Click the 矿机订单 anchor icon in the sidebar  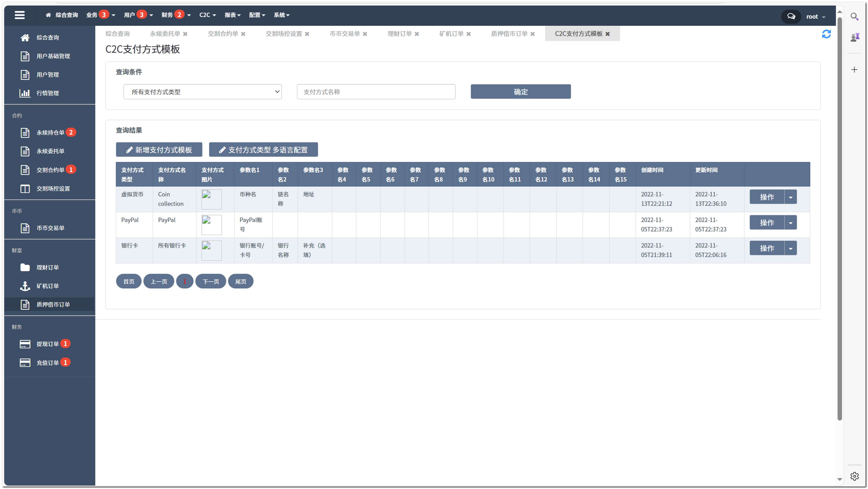tap(25, 286)
